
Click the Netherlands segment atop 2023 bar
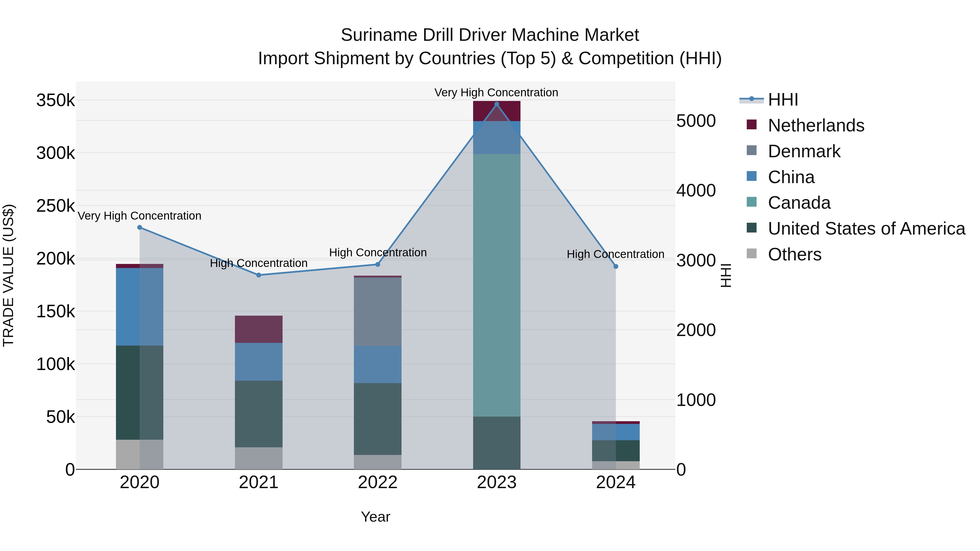pyautogui.click(x=497, y=111)
